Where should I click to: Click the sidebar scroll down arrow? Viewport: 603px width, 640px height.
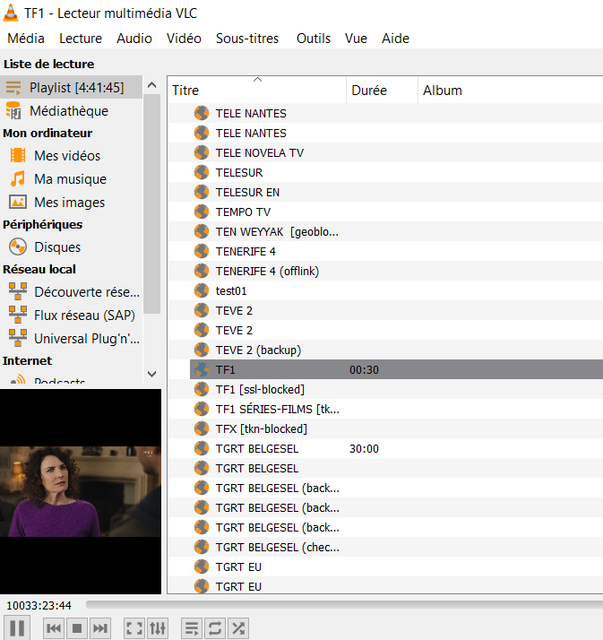152,374
